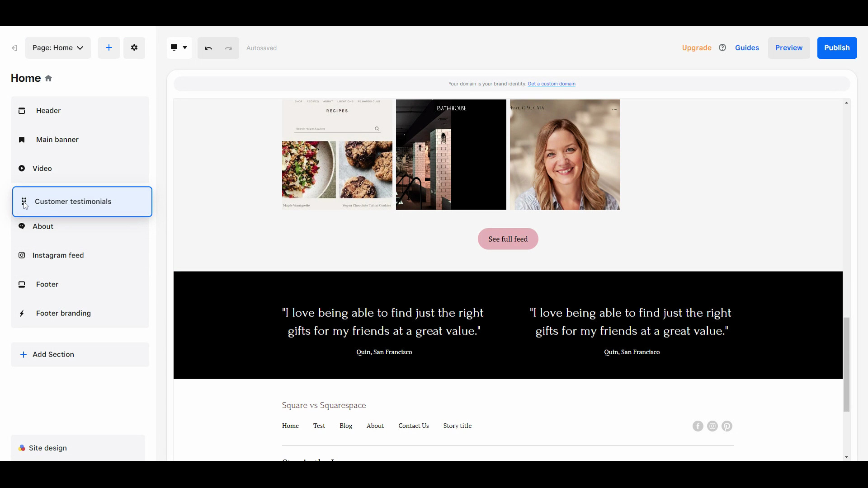Click the Publish button

pos(836,48)
